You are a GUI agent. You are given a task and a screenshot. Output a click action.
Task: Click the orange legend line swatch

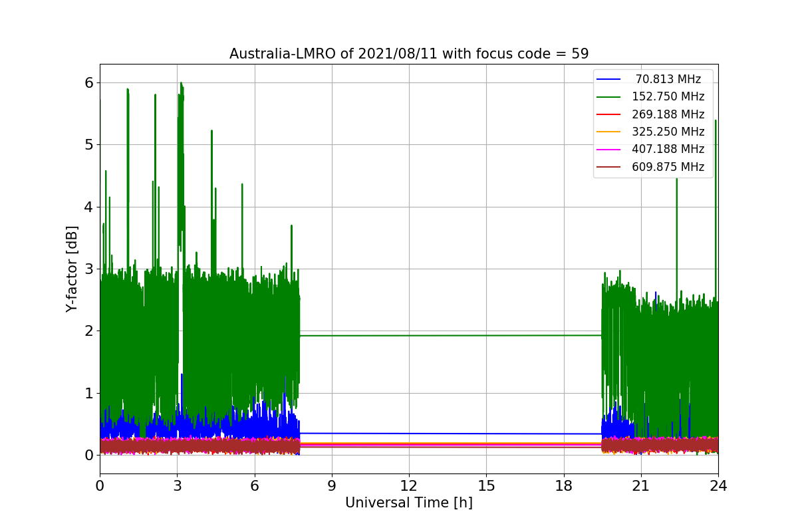point(608,132)
